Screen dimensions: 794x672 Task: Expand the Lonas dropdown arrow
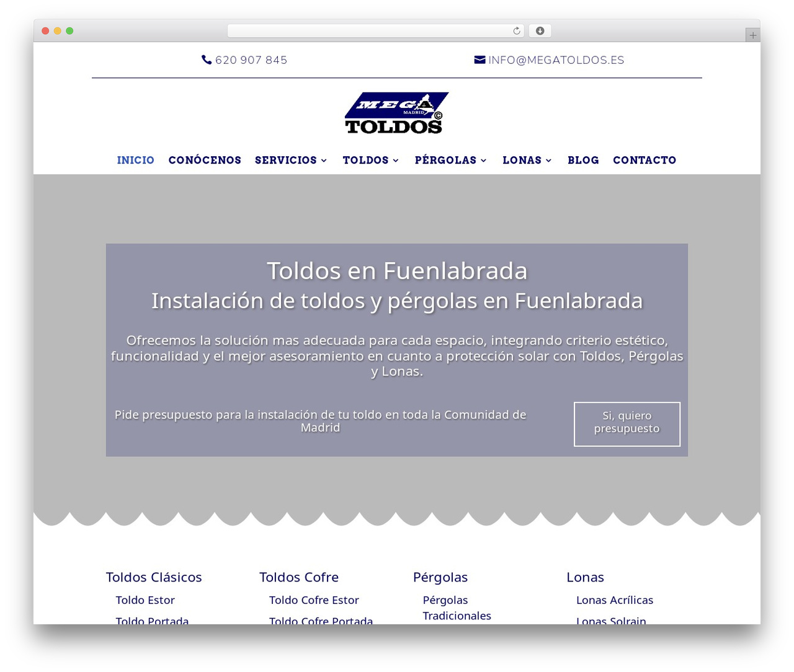[x=548, y=161]
